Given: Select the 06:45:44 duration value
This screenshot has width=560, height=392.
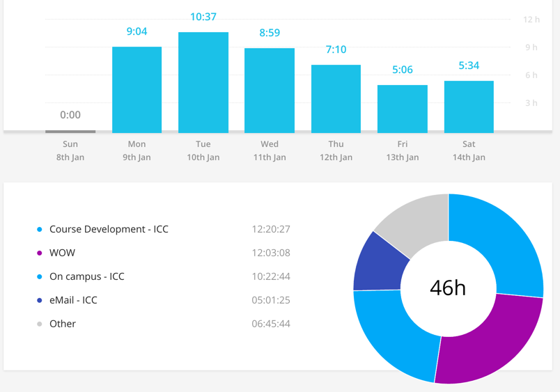Looking at the screenshot, I should tap(271, 324).
